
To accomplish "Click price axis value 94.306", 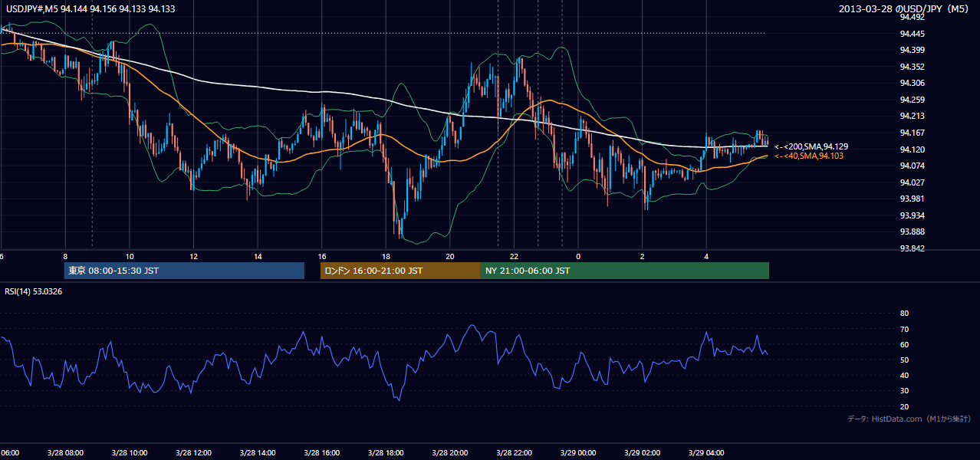I will click(x=912, y=83).
